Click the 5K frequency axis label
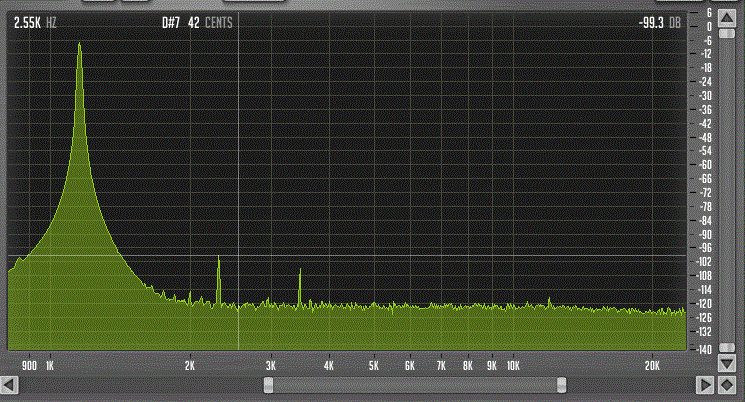 374,365
